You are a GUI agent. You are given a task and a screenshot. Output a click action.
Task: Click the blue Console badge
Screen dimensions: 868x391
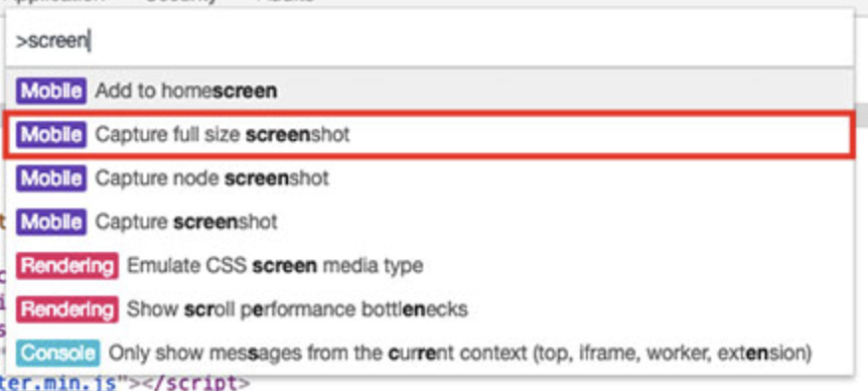point(59,353)
